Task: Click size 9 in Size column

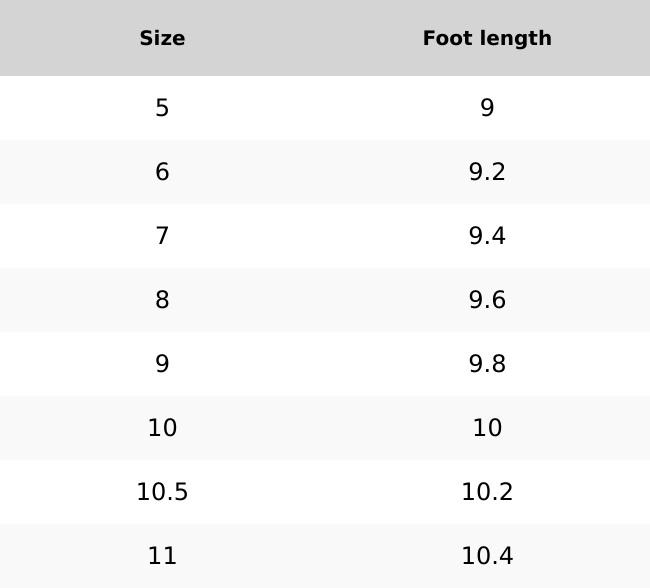Action: 162,364
